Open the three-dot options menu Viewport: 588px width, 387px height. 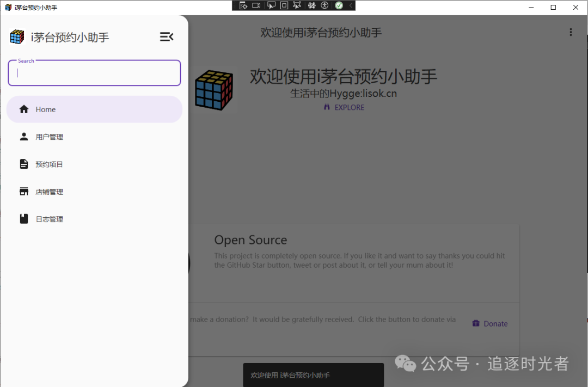click(571, 32)
